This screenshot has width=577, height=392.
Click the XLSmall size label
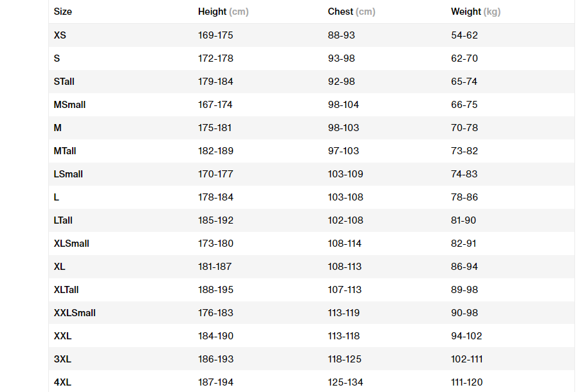pos(71,244)
